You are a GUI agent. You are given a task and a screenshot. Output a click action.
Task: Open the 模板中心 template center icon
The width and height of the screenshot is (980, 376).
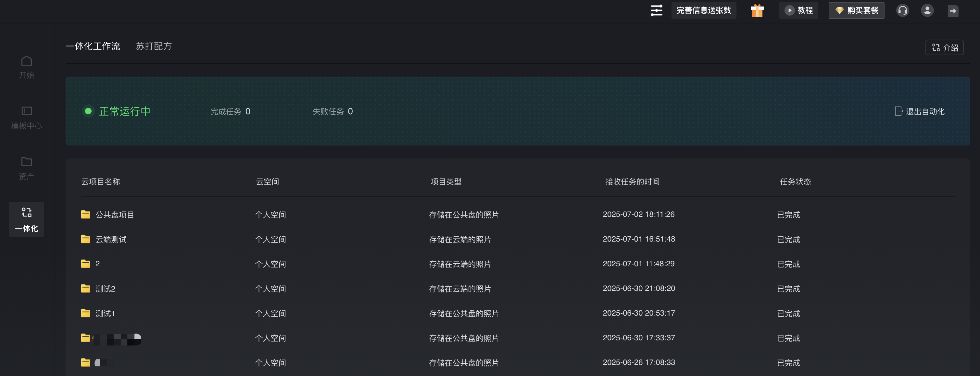click(26, 117)
